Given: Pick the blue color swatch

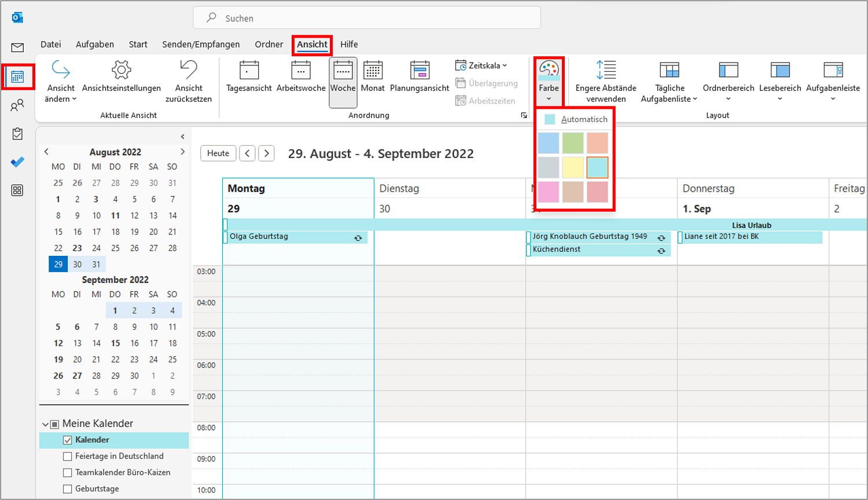Looking at the screenshot, I should (x=549, y=143).
